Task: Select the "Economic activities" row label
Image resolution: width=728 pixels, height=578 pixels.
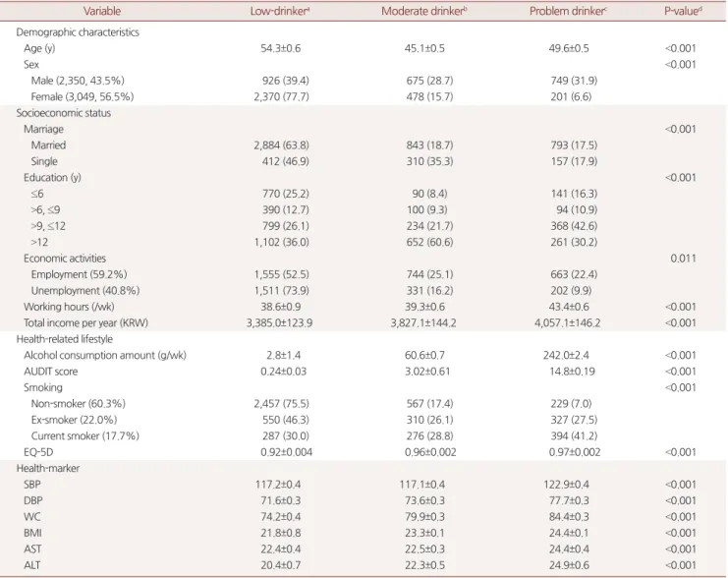Action: [65, 259]
